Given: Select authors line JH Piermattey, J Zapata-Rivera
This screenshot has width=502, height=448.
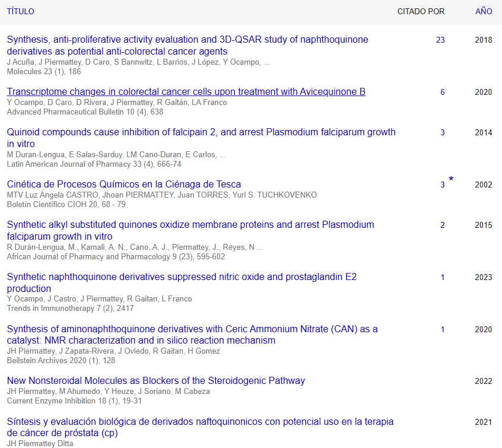Looking at the screenshot, I should (113, 351).
